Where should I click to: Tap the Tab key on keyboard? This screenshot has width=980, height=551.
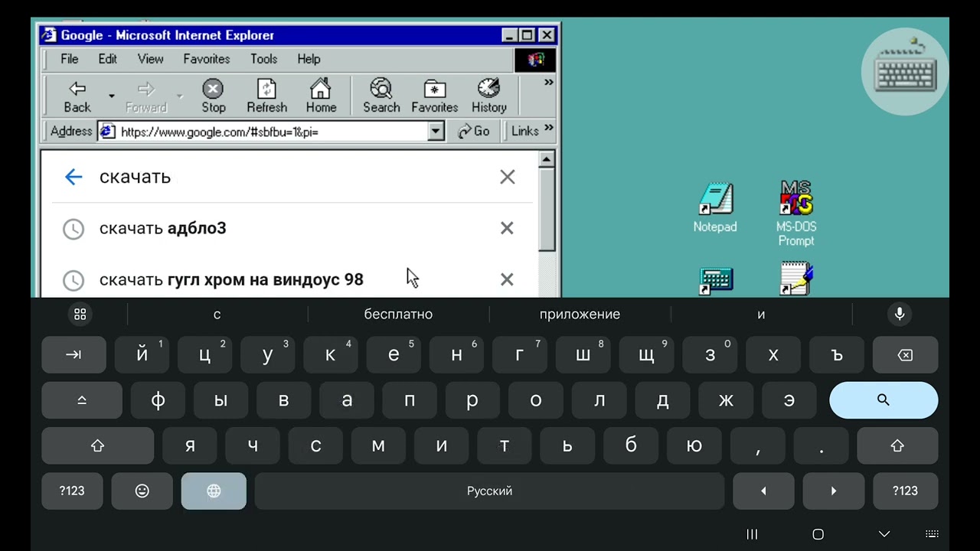[73, 354]
